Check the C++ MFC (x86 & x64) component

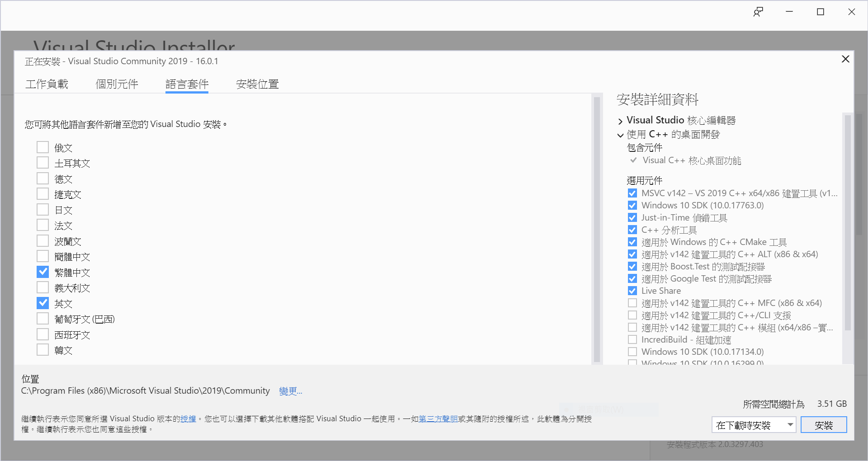coord(632,303)
